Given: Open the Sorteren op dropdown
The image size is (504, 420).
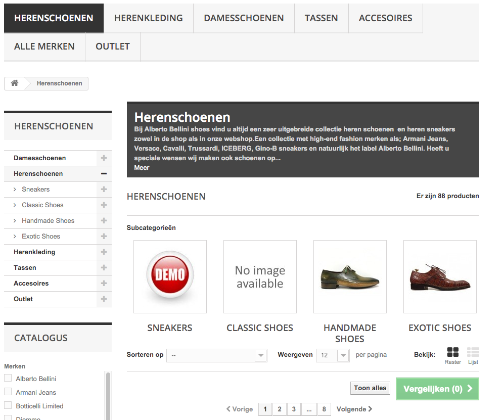Looking at the screenshot, I should [x=217, y=355].
